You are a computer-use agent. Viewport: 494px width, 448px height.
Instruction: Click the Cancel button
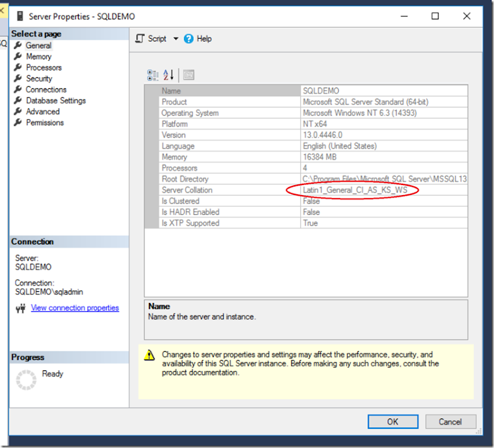click(451, 421)
